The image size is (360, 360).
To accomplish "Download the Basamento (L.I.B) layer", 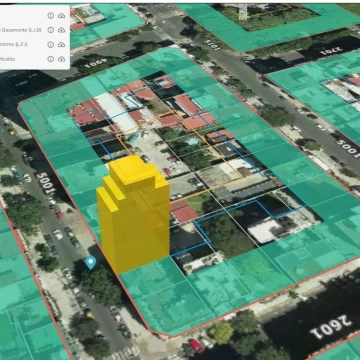I will click(62, 30).
